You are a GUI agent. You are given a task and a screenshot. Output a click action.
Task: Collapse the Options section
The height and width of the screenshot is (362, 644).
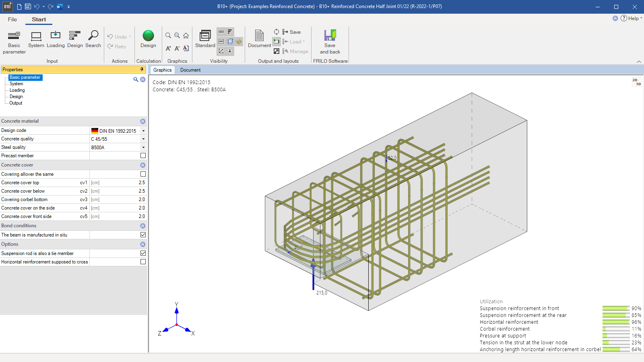coord(142,244)
